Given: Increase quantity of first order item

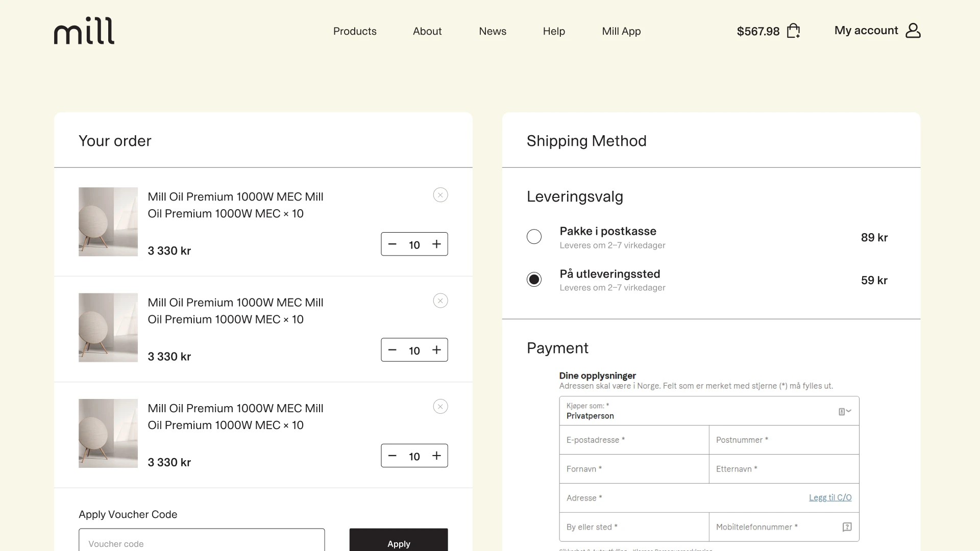Looking at the screenshot, I should (x=436, y=244).
